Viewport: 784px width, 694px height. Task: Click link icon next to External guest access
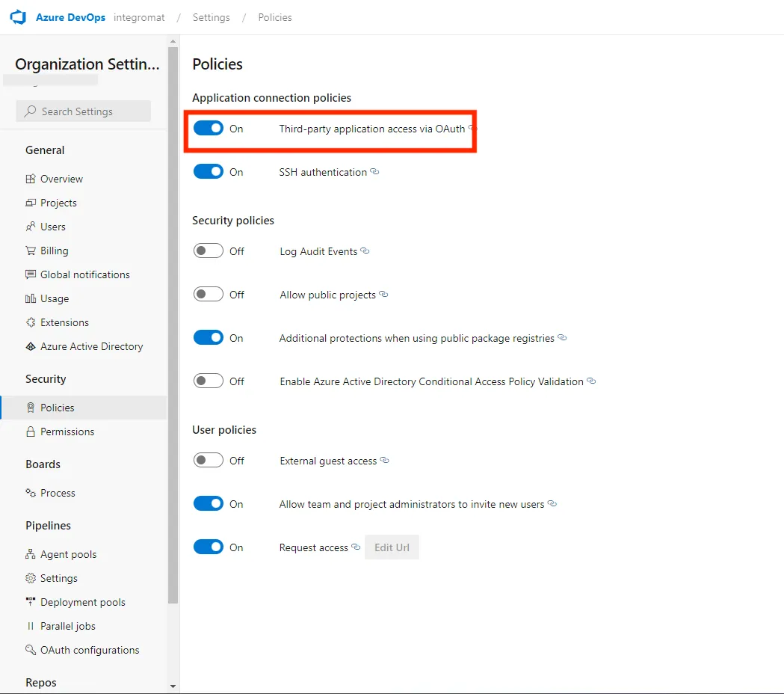click(x=384, y=461)
